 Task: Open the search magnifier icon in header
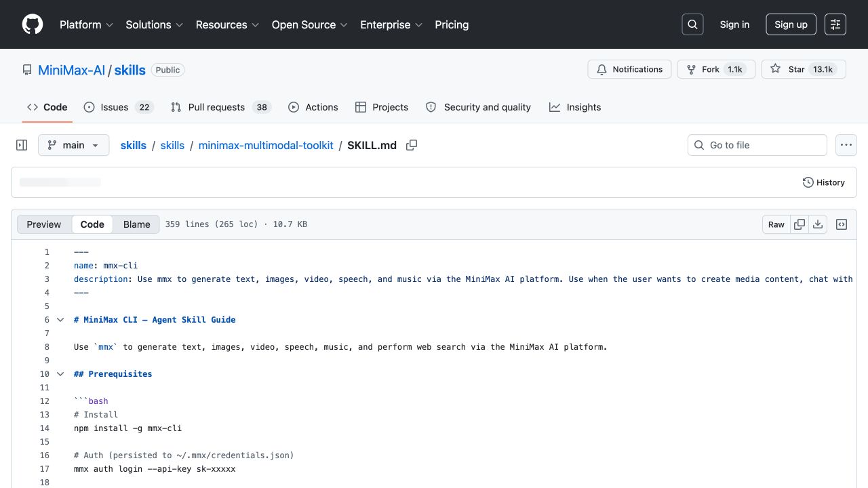[692, 24]
